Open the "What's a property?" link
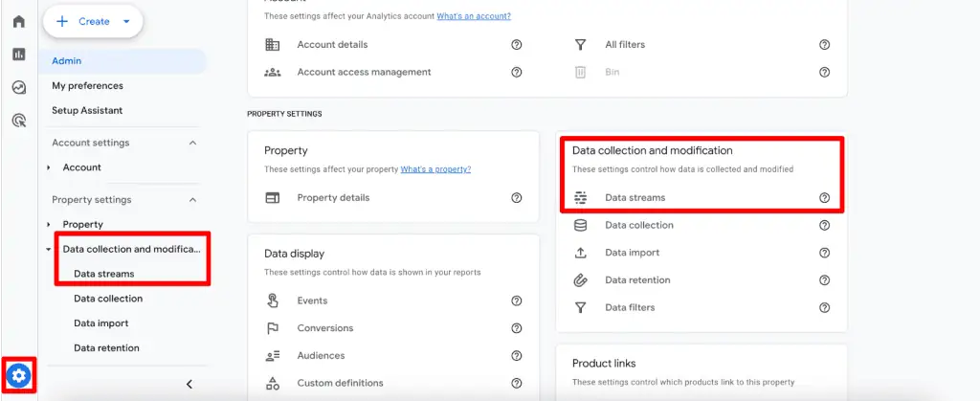This screenshot has width=980, height=401. click(x=435, y=169)
